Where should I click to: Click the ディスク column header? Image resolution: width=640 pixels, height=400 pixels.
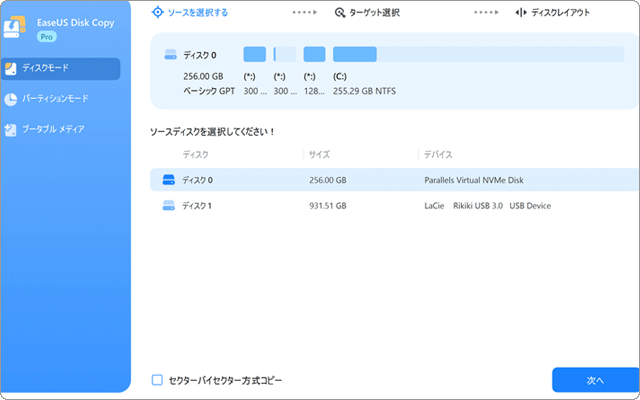(195, 155)
